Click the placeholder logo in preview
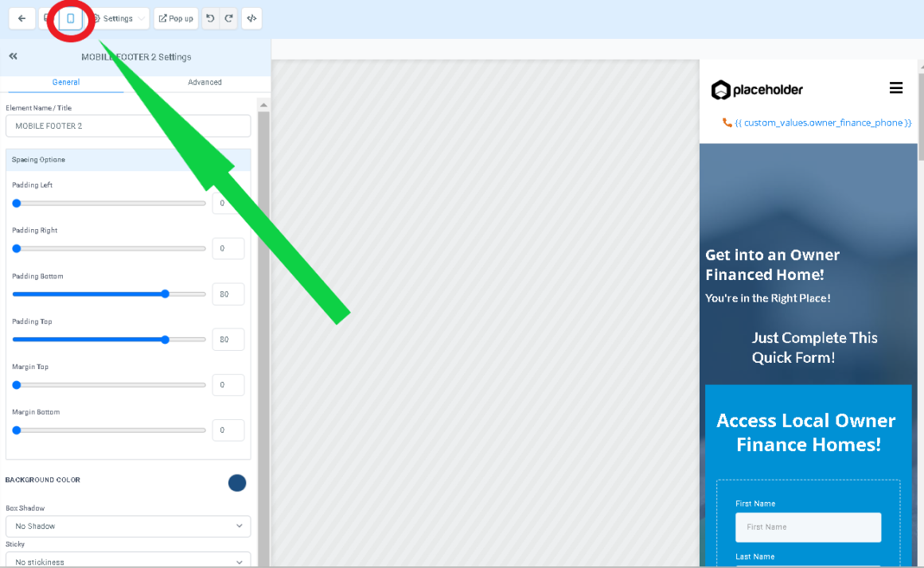 tap(757, 90)
